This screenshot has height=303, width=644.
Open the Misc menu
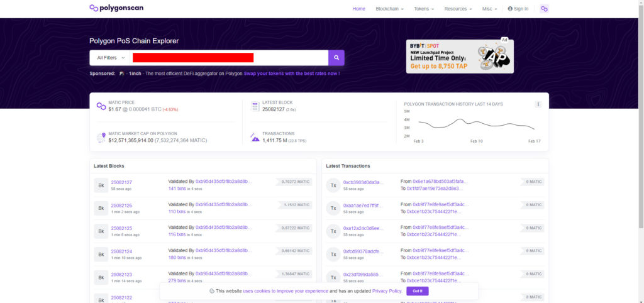click(x=489, y=9)
